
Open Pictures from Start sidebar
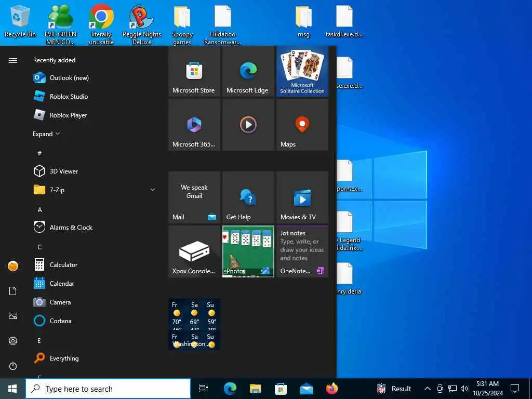pos(13,316)
